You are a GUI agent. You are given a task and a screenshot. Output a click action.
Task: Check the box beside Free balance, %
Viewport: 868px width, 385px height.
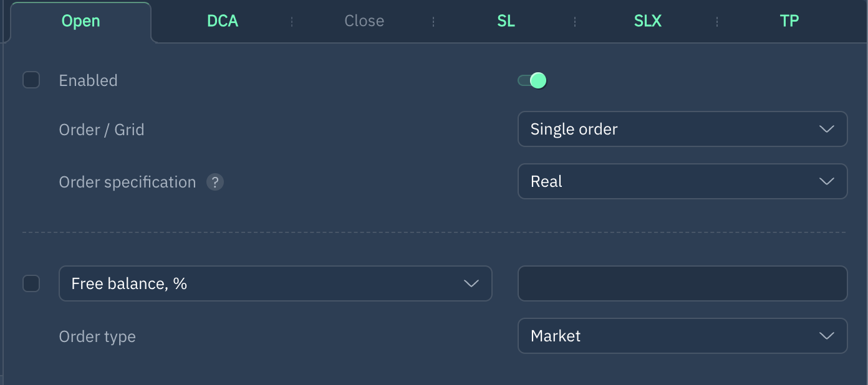(x=31, y=284)
